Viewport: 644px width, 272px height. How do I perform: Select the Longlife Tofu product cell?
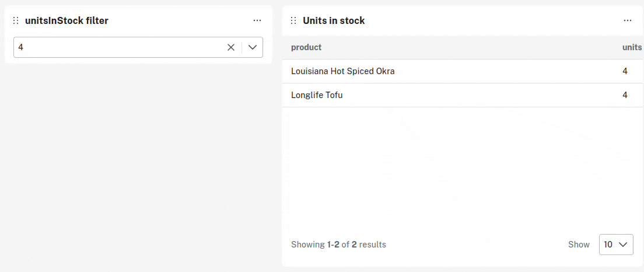click(317, 95)
